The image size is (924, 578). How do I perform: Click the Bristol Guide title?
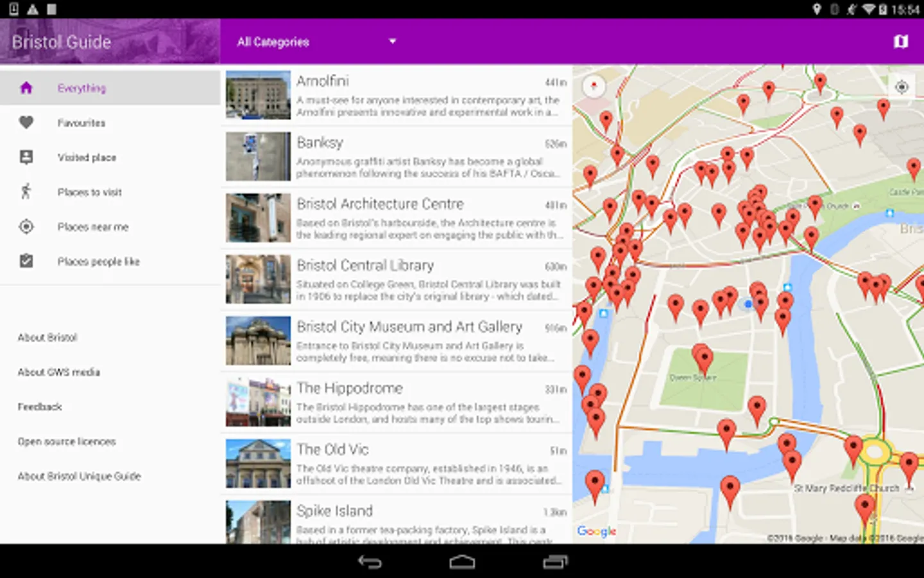(62, 42)
